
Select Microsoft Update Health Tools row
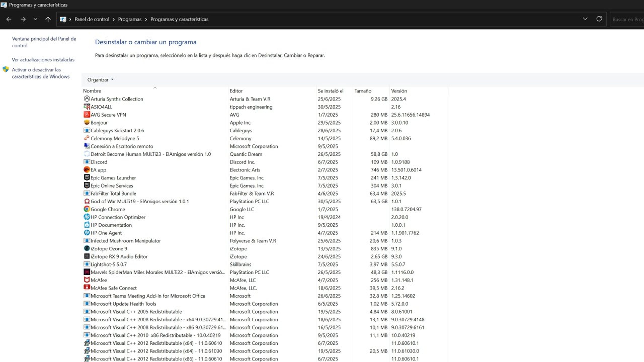tap(265, 304)
